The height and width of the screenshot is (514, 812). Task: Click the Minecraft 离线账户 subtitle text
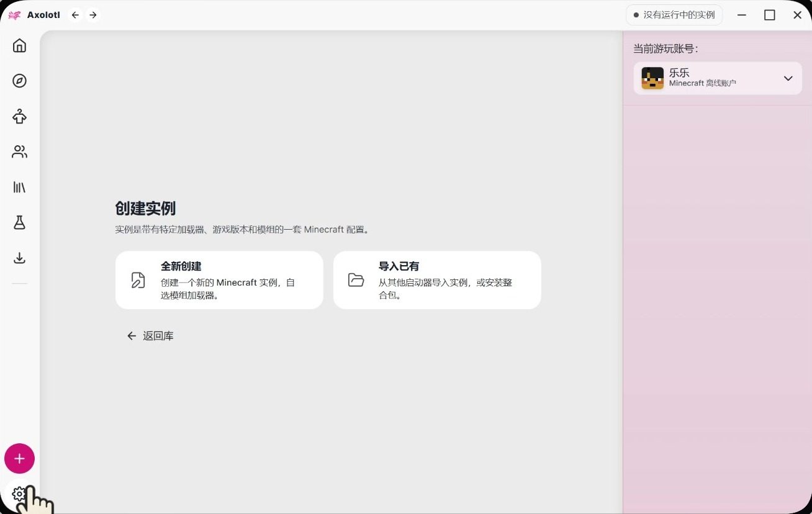(702, 83)
